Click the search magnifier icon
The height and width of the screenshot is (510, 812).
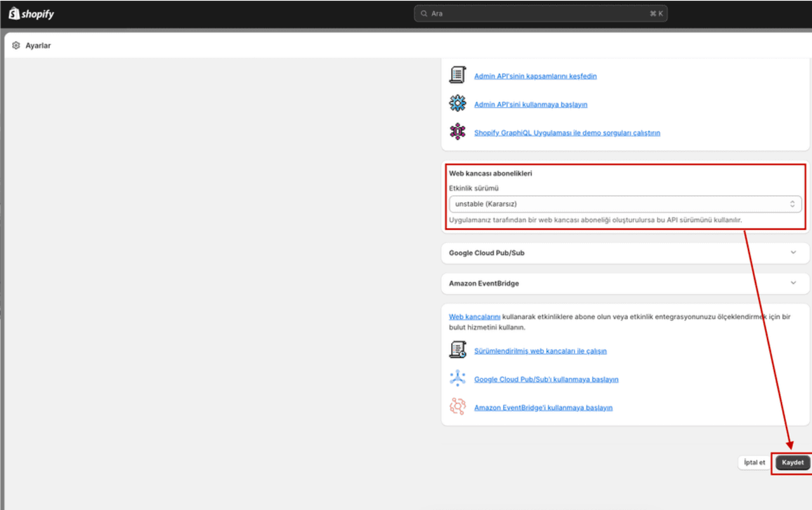point(424,13)
